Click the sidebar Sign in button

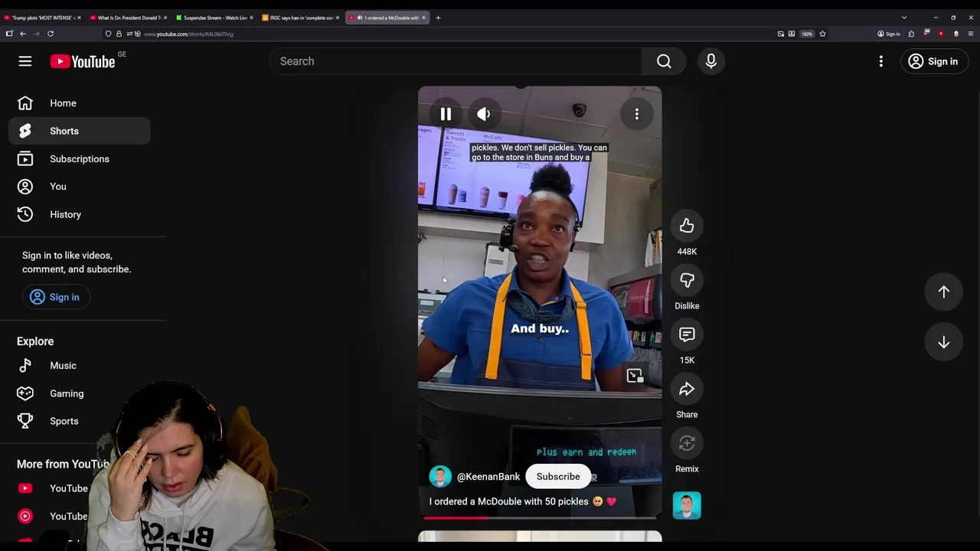pos(55,297)
